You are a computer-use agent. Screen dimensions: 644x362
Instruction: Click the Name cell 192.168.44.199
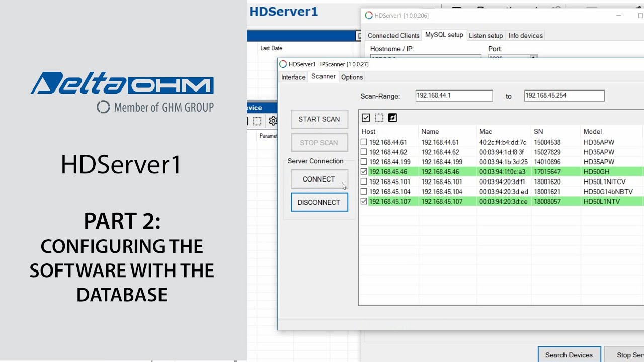442,162
